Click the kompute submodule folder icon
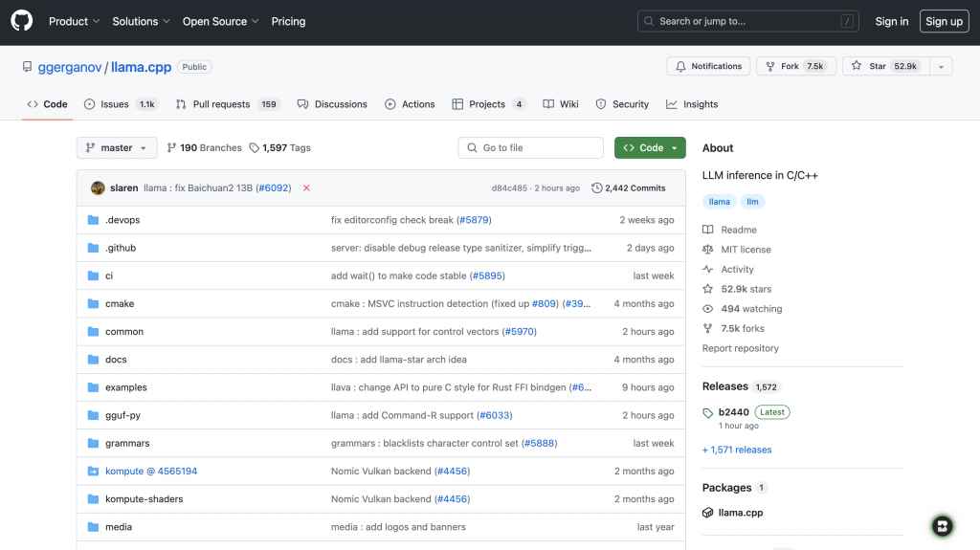This screenshot has height=550, width=980. pos(93,472)
